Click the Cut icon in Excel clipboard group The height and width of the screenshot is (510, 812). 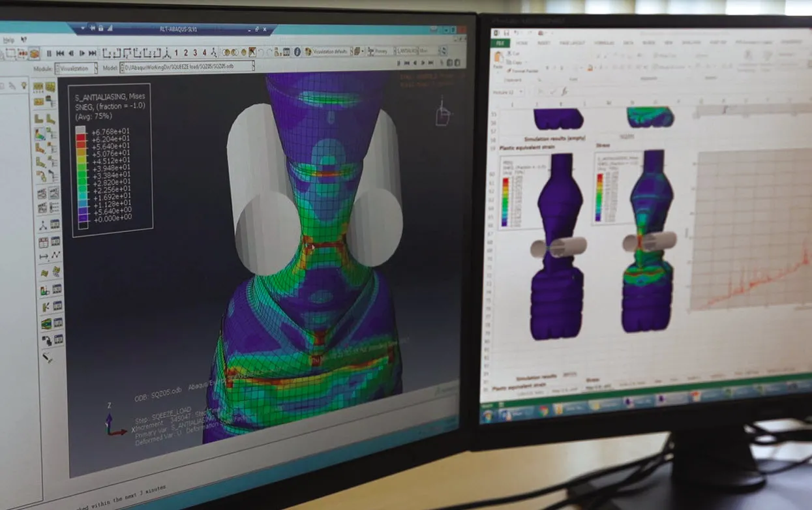point(509,53)
